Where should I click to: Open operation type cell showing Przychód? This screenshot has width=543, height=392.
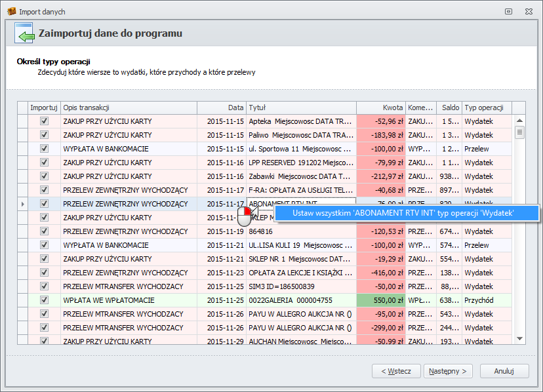click(x=486, y=300)
